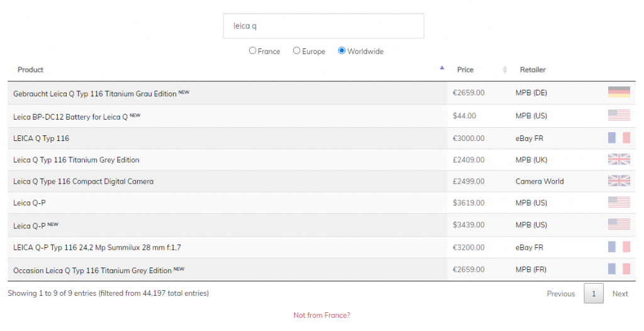Click the US flag on the Leica BP-DC12 Battery row
This screenshot has height=331, width=644.
[619, 115]
